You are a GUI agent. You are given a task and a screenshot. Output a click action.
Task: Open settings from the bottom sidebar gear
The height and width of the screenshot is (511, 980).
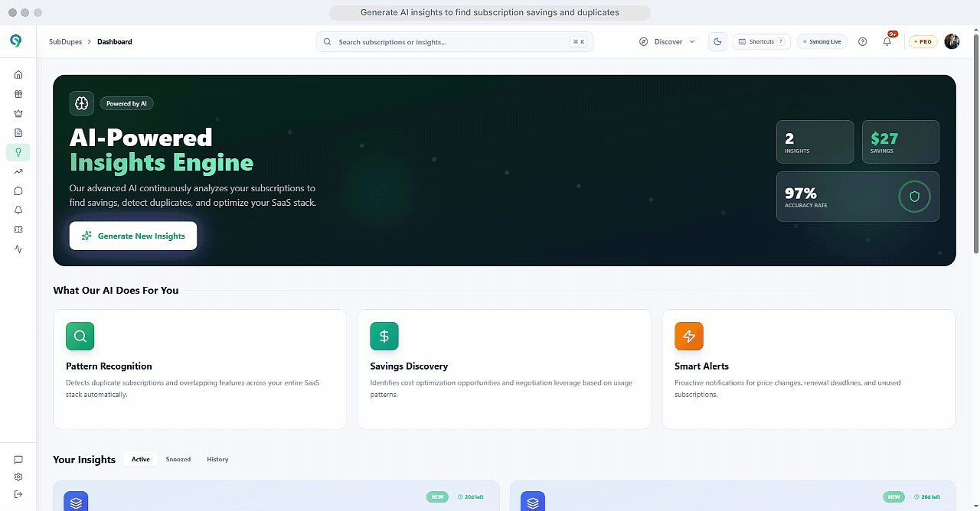click(18, 476)
